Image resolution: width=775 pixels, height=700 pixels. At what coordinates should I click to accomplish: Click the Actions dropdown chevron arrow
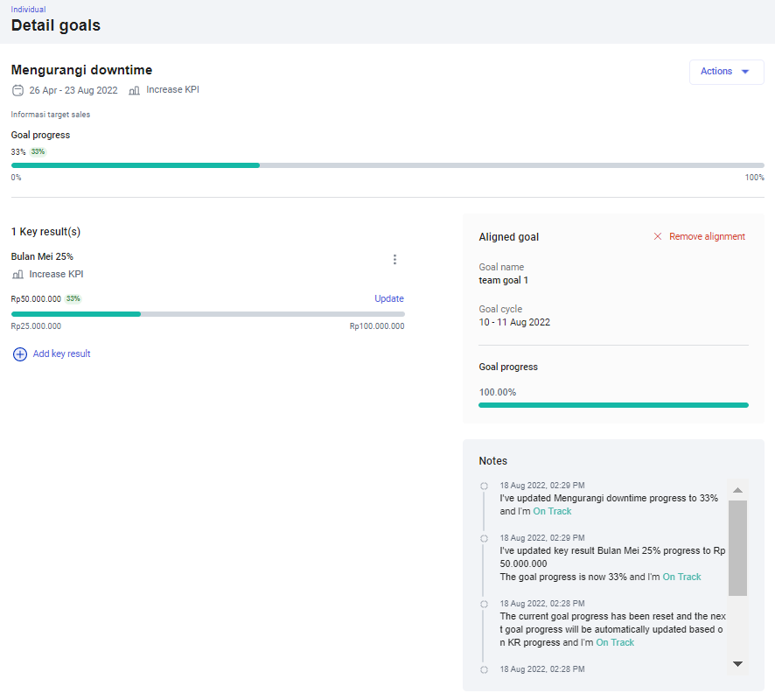pos(745,72)
